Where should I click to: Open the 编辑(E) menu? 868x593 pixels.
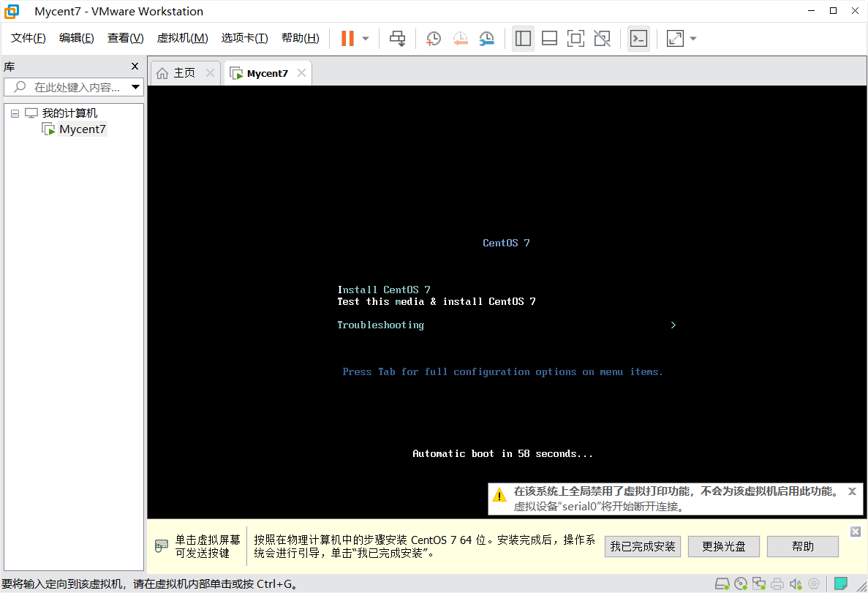tap(76, 38)
